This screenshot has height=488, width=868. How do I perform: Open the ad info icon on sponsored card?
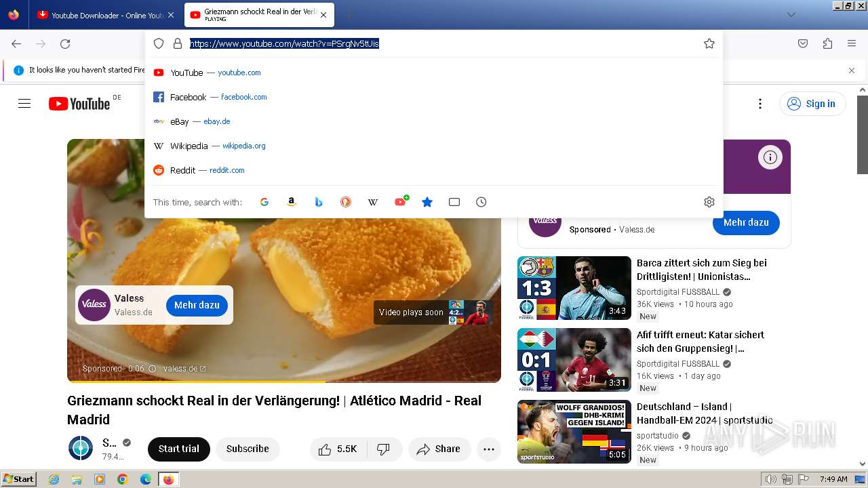pos(770,157)
